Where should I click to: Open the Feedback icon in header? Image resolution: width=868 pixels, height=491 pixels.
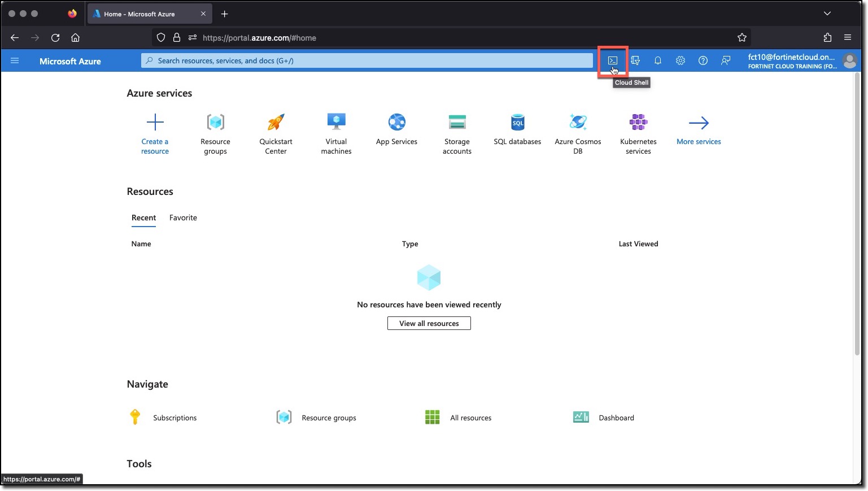[x=726, y=60]
